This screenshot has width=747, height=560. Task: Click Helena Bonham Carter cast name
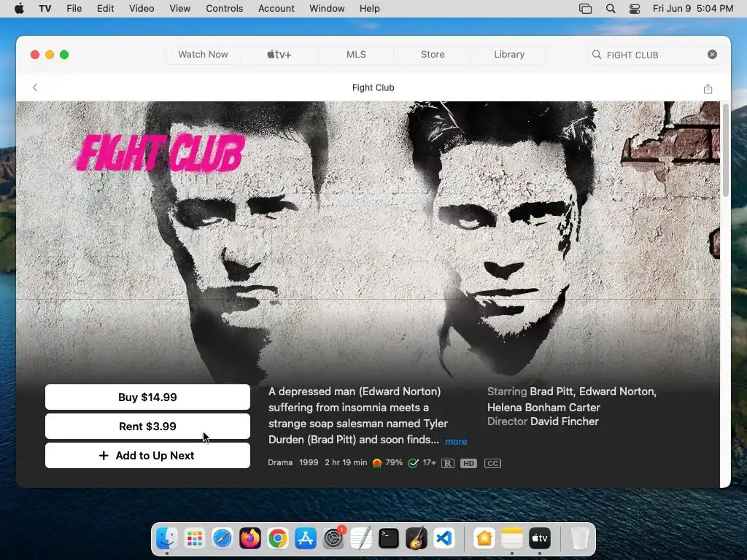point(543,408)
